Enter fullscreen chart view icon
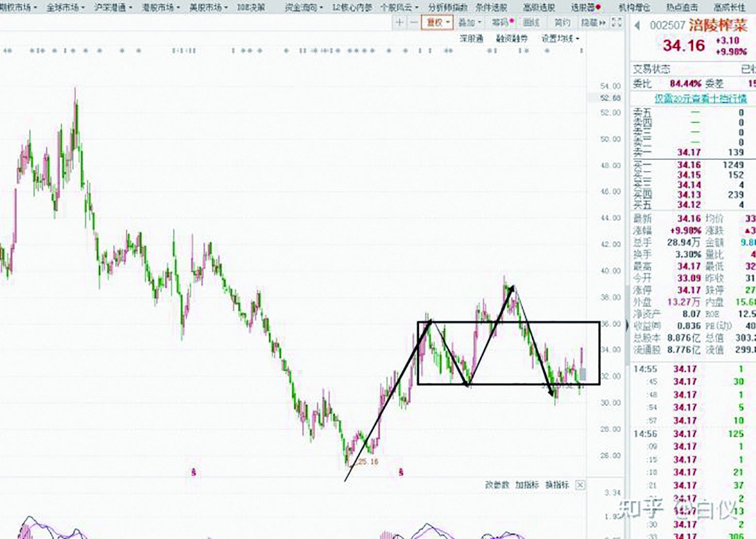The image size is (756, 539). pos(616,23)
